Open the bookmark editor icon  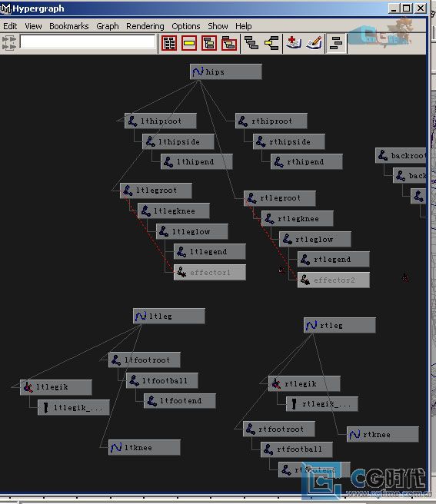314,43
